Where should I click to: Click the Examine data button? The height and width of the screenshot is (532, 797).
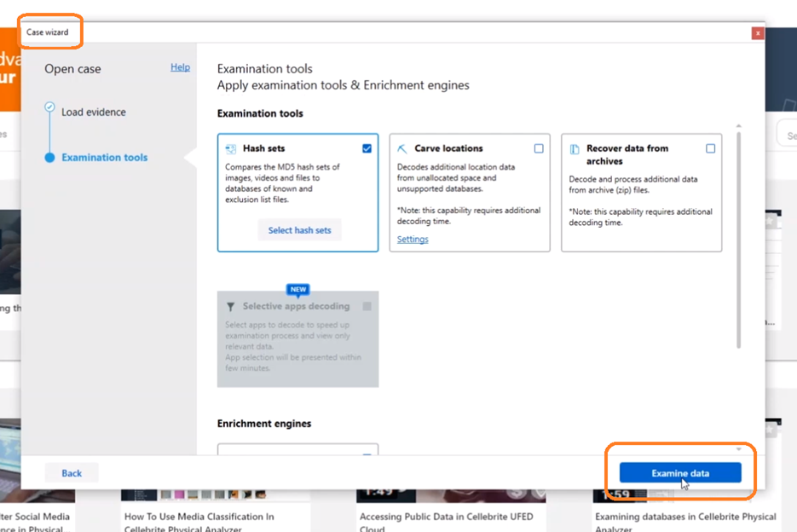(x=680, y=473)
